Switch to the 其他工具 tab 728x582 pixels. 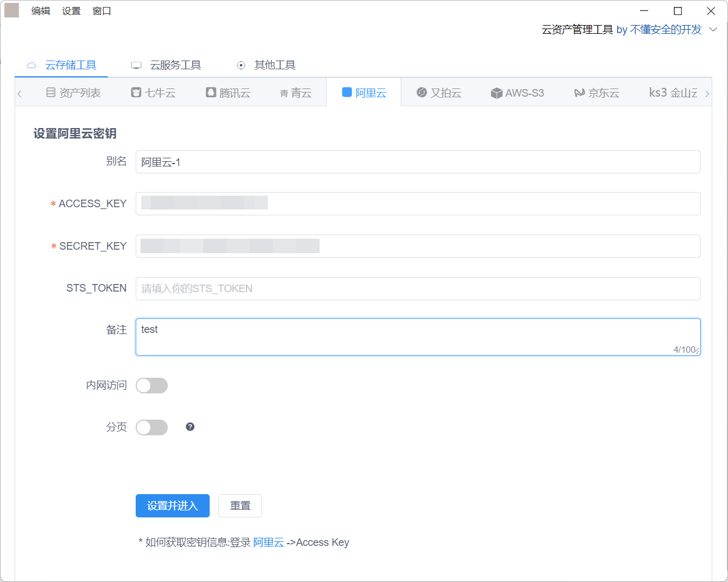(x=266, y=65)
